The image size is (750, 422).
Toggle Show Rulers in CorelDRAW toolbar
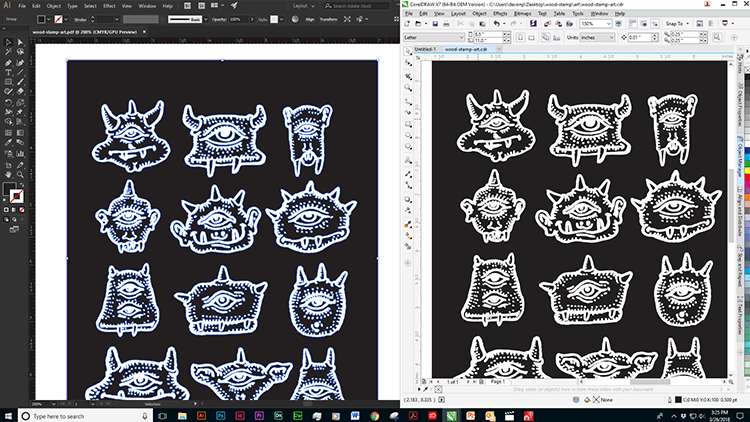tap(633, 23)
